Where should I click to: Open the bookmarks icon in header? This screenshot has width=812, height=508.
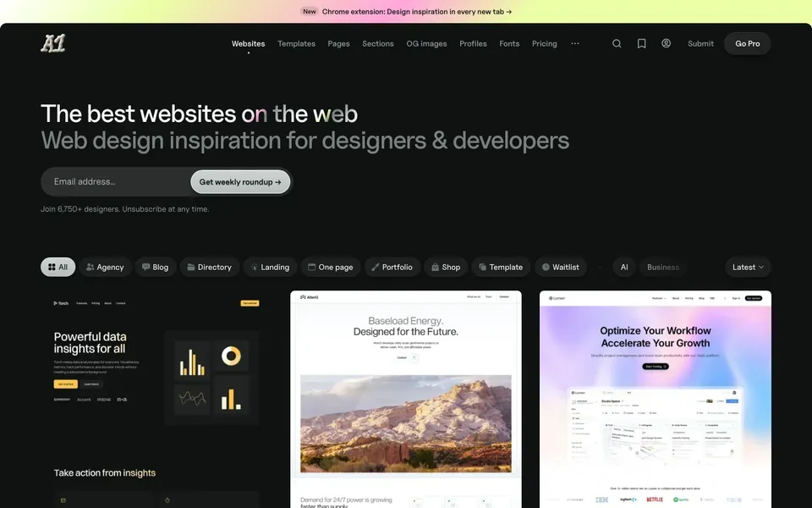click(x=641, y=43)
